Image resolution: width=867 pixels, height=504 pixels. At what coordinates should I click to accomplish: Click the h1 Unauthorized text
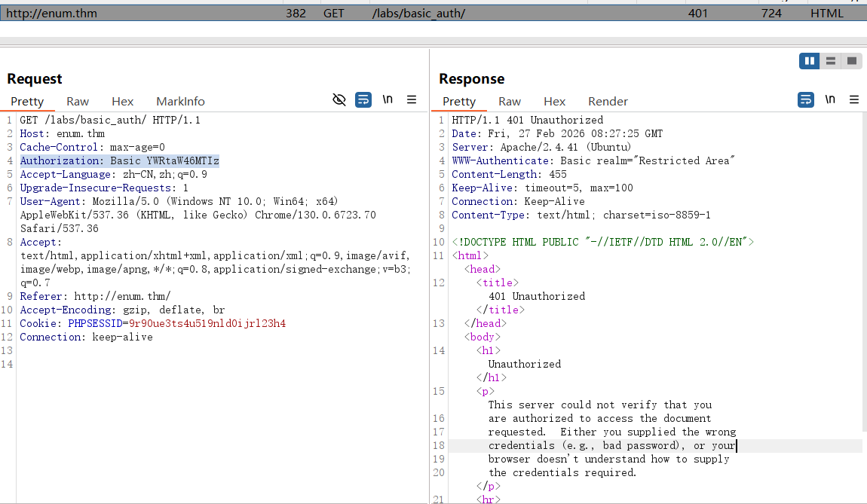click(x=524, y=364)
